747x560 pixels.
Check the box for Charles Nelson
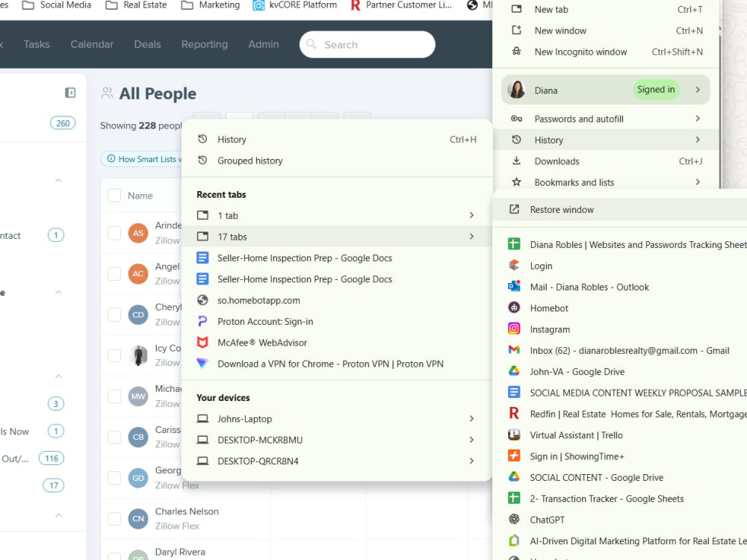(x=114, y=519)
